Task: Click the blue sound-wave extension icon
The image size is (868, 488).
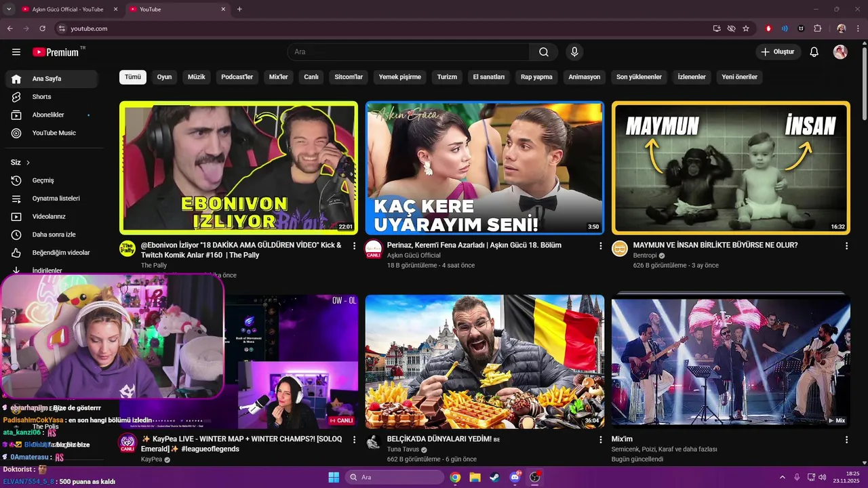Action: click(x=785, y=28)
